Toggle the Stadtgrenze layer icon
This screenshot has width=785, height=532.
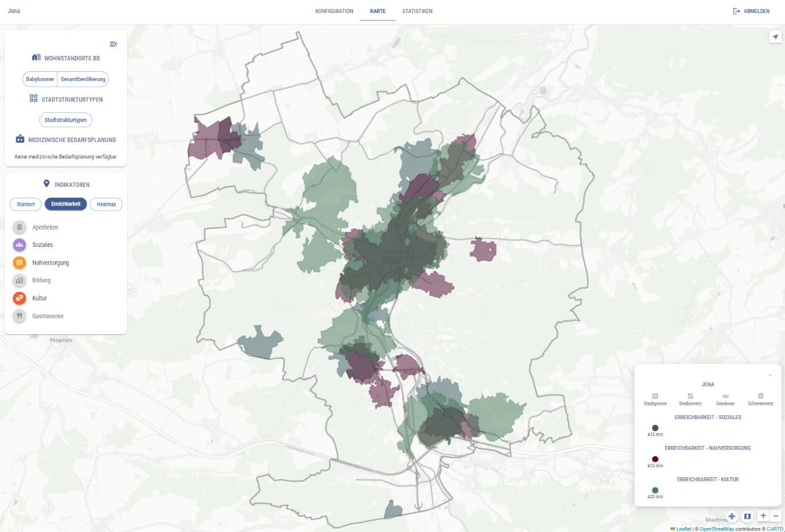655,396
